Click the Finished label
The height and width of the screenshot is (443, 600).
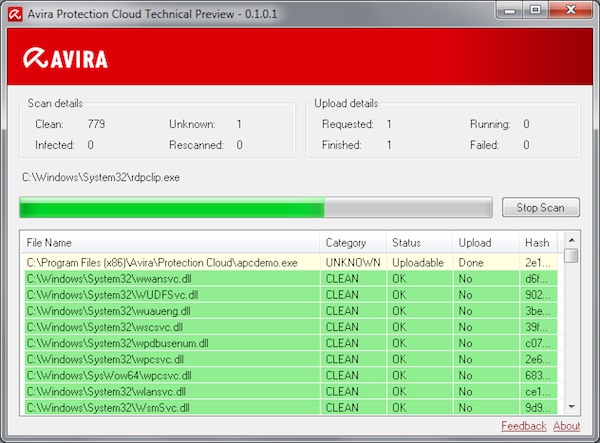pyautogui.click(x=341, y=145)
